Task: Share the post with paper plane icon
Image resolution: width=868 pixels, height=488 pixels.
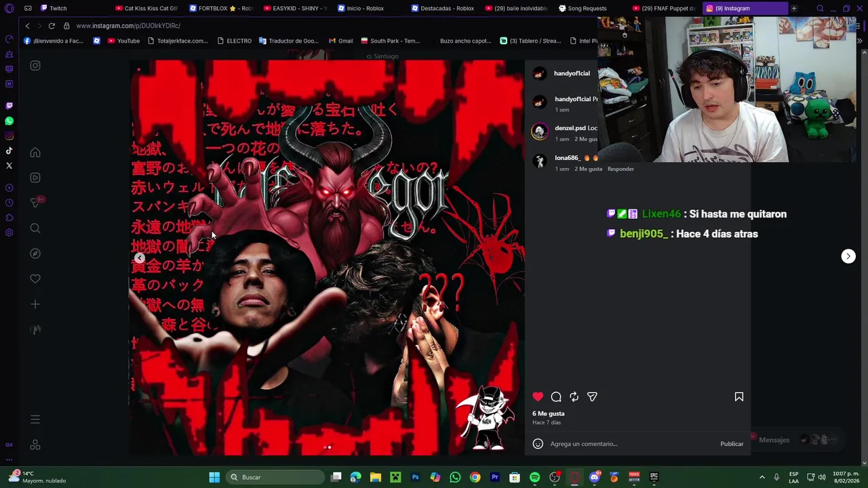Action: coord(592,396)
